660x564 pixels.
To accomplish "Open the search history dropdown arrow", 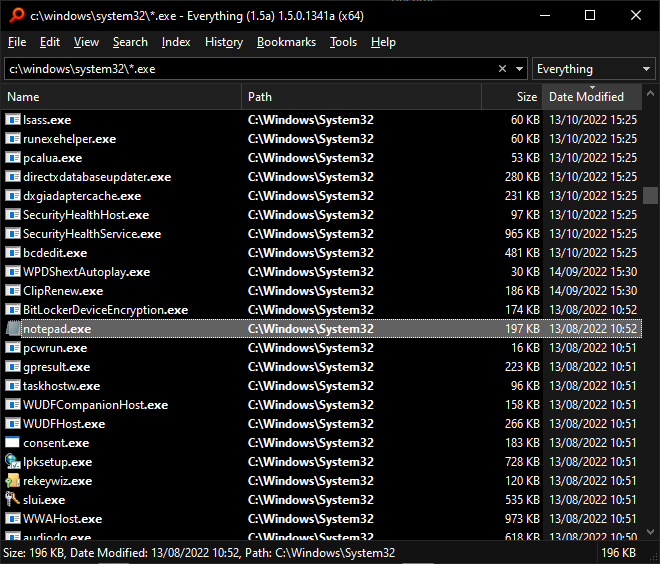I will click(x=519, y=69).
